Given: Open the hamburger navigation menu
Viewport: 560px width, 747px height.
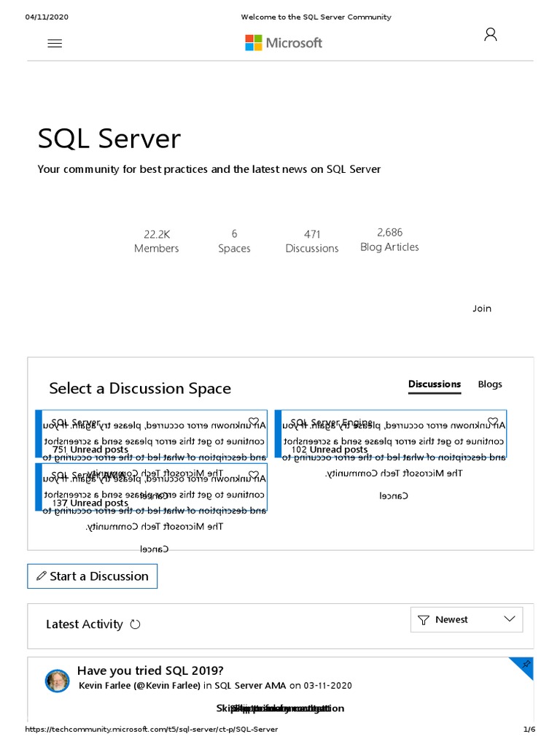Looking at the screenshot, I should (x=55, y=43).
